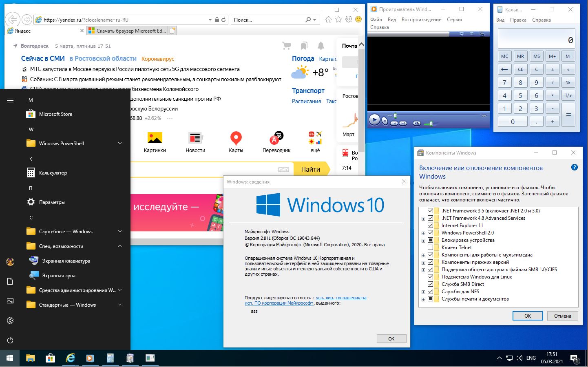
Task: Go back in Internet Explorer
Action: pyautogui.click(x=13, y=19)
